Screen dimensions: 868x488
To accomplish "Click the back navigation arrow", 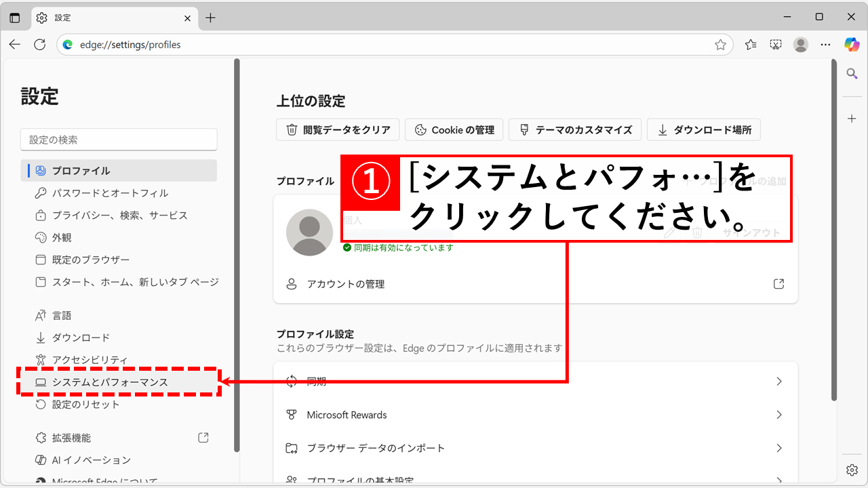I will point(14,44).
